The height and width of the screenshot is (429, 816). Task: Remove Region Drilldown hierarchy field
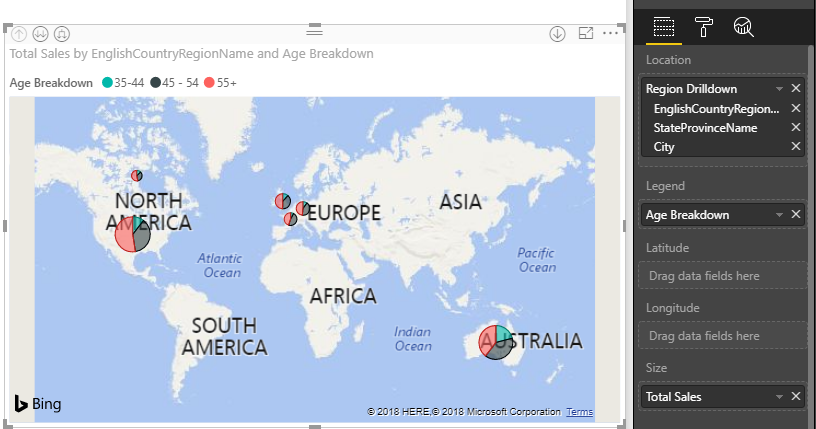pos(796,89)
